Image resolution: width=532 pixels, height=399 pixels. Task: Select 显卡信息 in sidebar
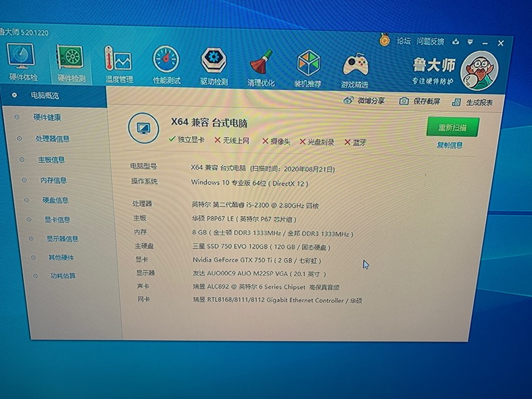57,220
